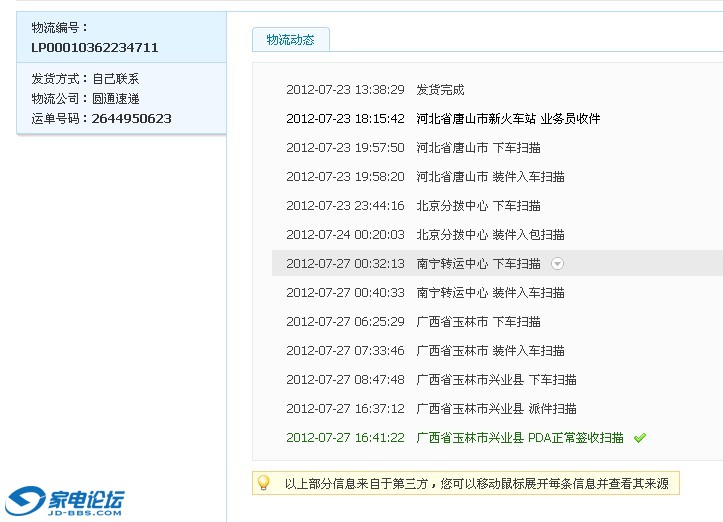Select the 广西省玉林市兴业县 派件扫描 entry
This screenshot has width=723, height=522.
pos(496,409)
